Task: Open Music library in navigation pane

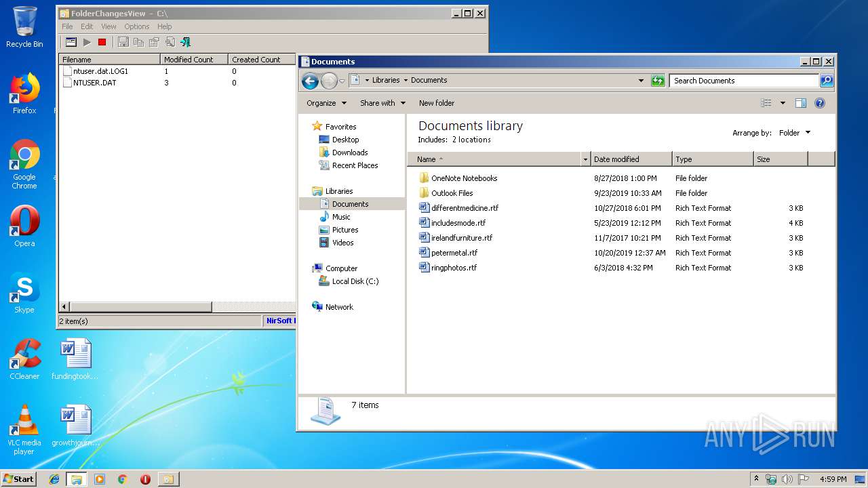Action: [x=341, y=217]
